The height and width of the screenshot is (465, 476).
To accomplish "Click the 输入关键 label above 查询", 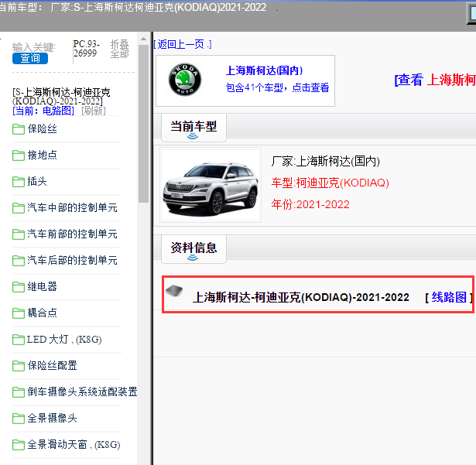I will click(33, 47).
